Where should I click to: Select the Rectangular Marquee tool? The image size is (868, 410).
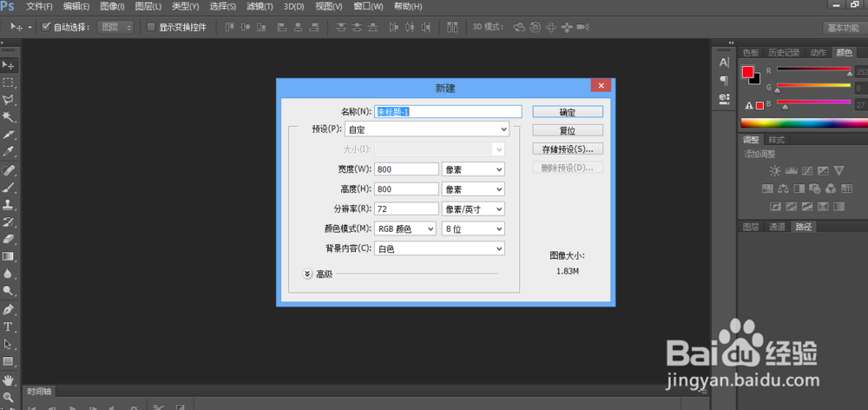point(9,83)
